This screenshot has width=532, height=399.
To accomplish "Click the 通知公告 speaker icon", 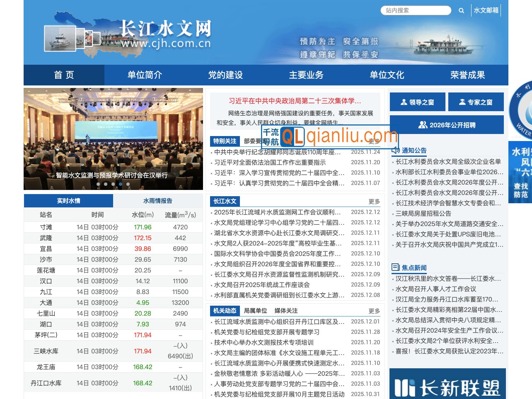I will tap(396, 150).
